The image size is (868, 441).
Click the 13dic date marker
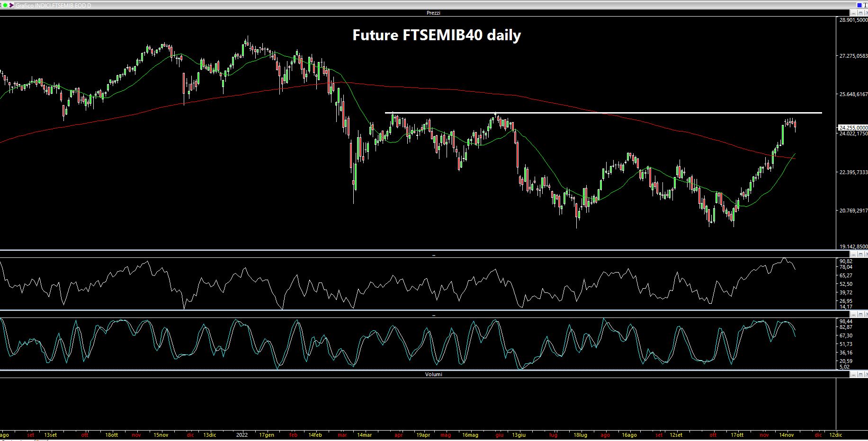[x=209, y=435]
